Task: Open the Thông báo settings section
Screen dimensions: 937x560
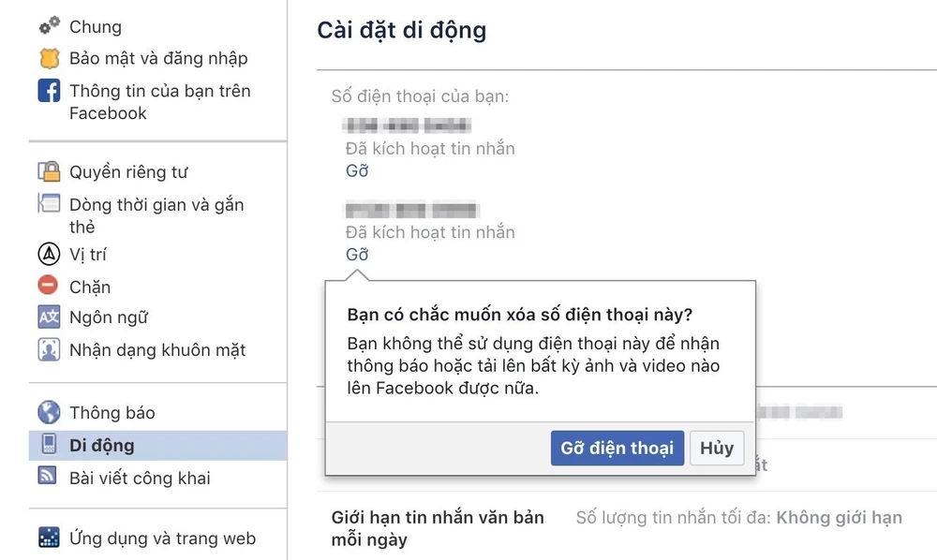Action: 112,413
